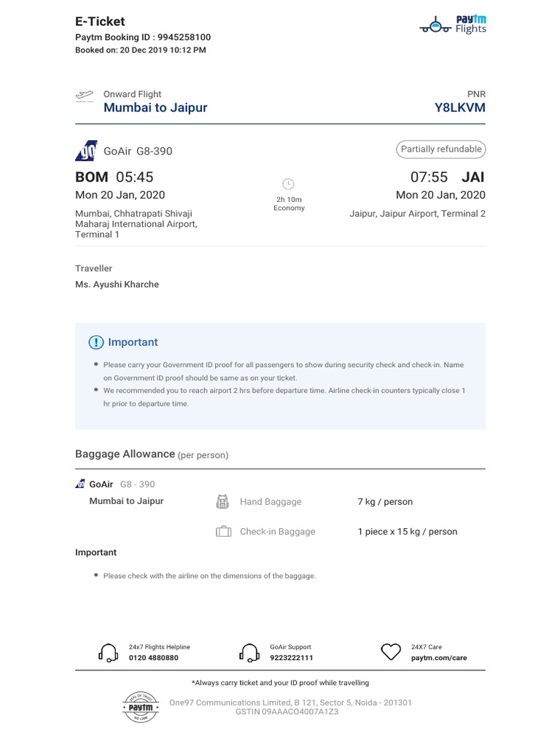
Task: Click the Mumbai to Jaipur heading
Action: (x=155, y=108)
